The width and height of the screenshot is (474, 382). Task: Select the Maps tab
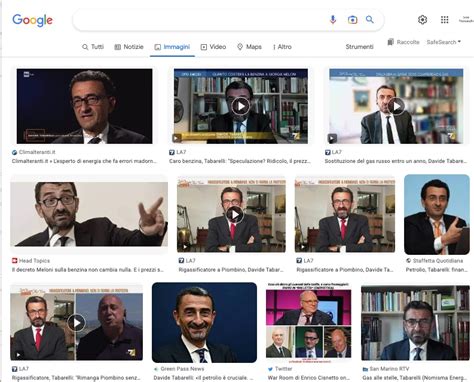[x=249, y=47]
